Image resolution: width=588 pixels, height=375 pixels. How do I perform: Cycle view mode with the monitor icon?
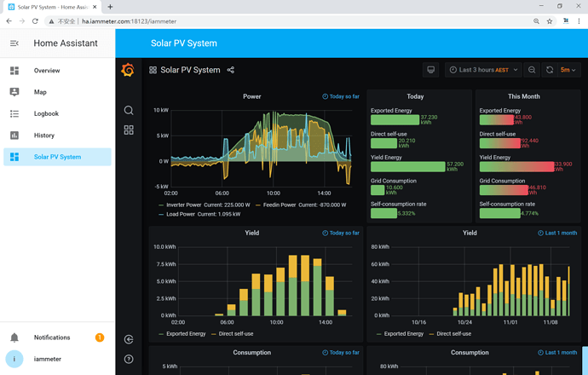point(431,70)
